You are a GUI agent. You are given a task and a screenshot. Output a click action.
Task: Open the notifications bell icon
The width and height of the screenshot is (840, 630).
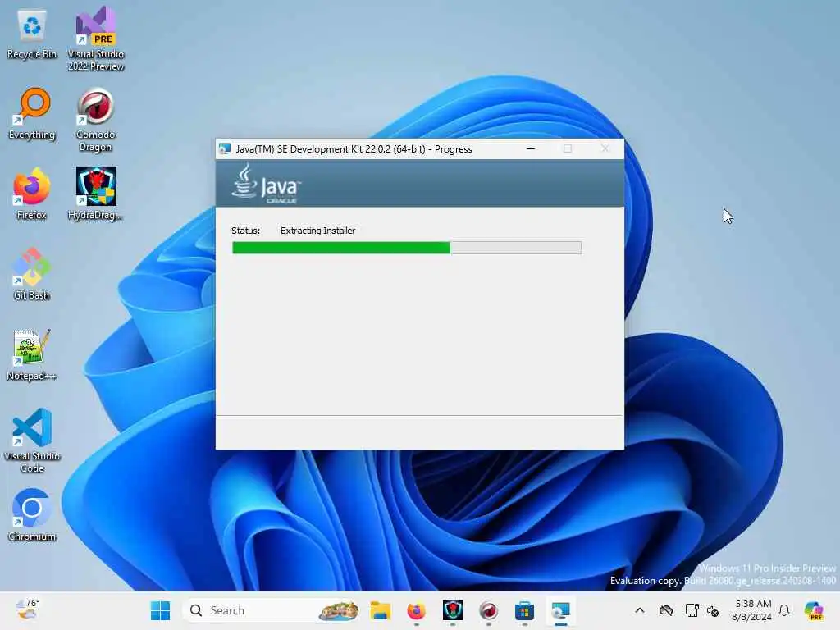tap(784, 610)
